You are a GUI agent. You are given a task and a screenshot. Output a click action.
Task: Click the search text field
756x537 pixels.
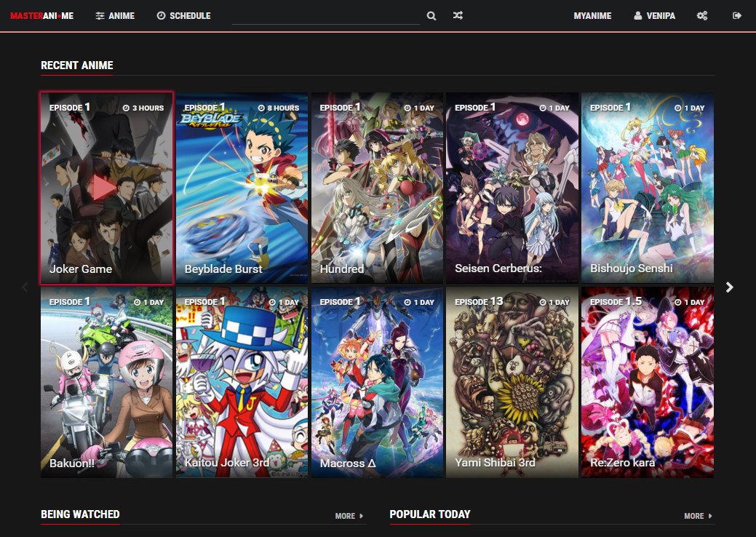pyautogui.click(x=325, y=16)
